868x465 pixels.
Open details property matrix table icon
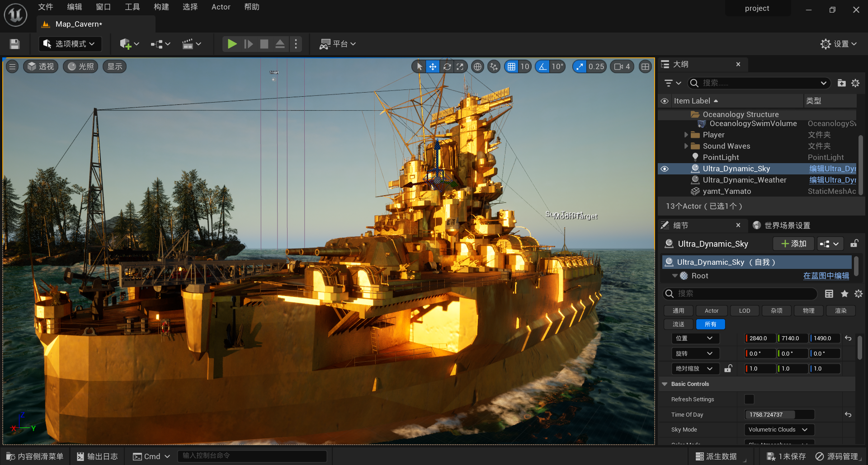coord(829,294)
